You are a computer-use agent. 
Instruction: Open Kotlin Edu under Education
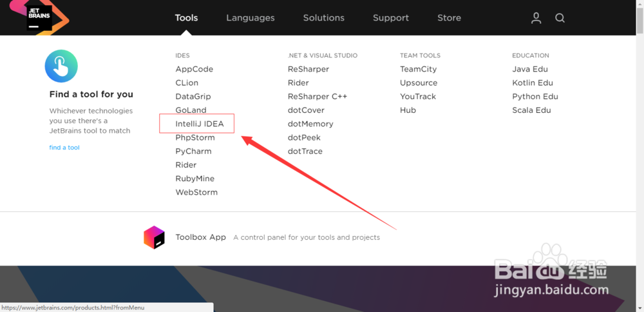[x=533, y=83]
